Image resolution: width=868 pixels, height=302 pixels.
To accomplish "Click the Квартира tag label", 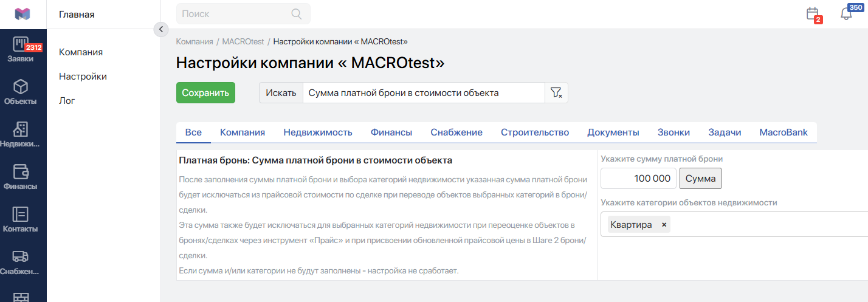I will pyautogui.click(x=631, y=225).
